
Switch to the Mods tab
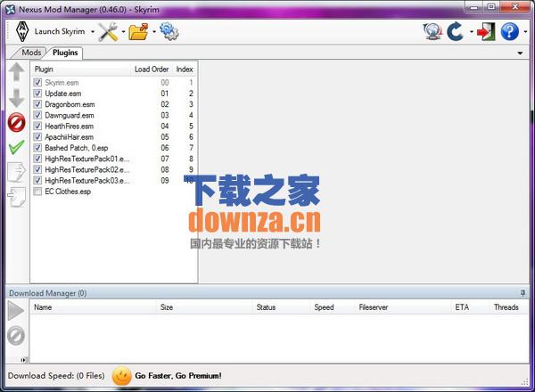(31, 53)
